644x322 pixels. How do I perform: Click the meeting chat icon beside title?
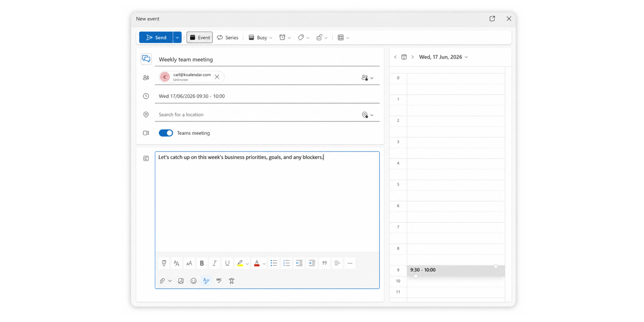click(146, 59)
